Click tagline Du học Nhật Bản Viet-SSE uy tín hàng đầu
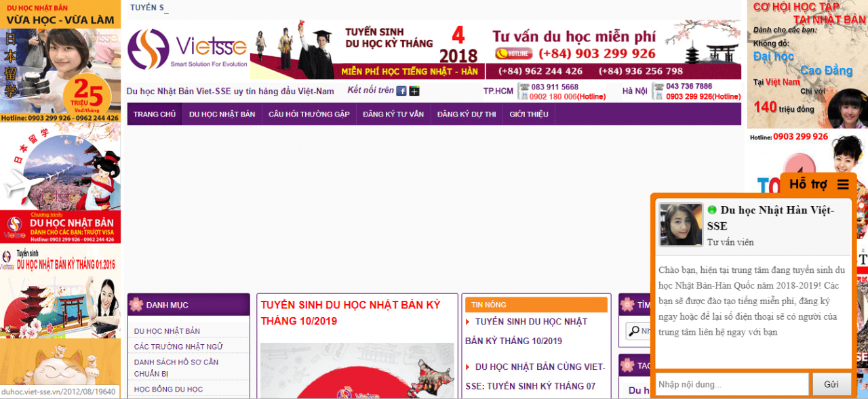 (230, 91)
